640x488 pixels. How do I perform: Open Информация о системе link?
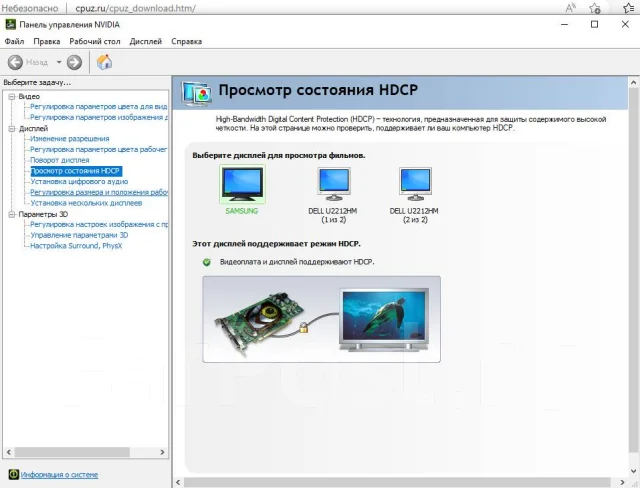pyautogui.click(x=59, y=475)
